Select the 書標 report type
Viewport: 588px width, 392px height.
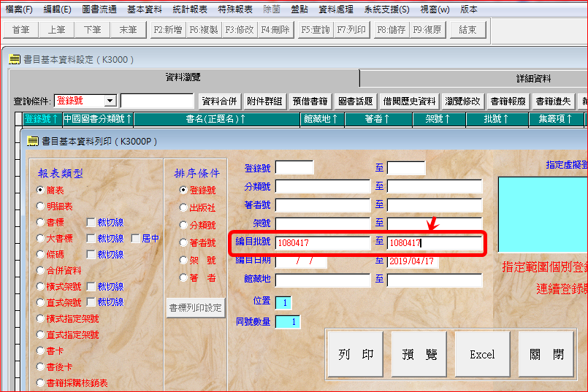[40, 222]
